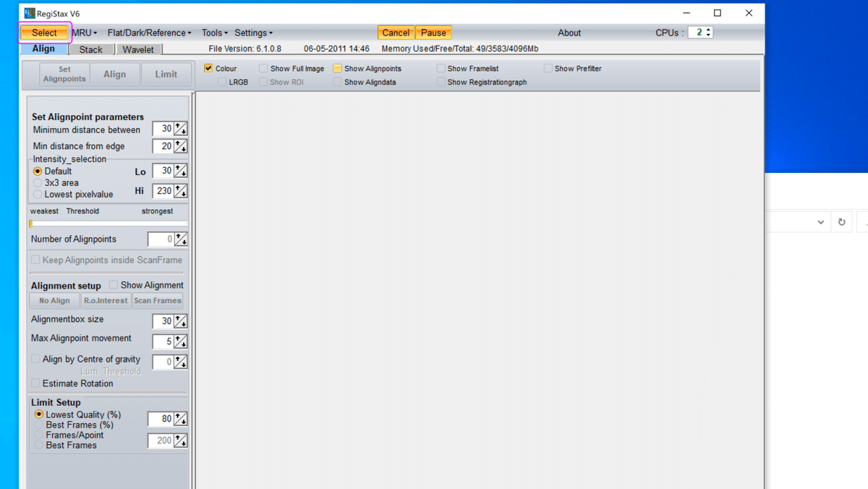Toggle Keep Alignpoints inside ScanFrame

pyautogui.click(x=35, y=260)
